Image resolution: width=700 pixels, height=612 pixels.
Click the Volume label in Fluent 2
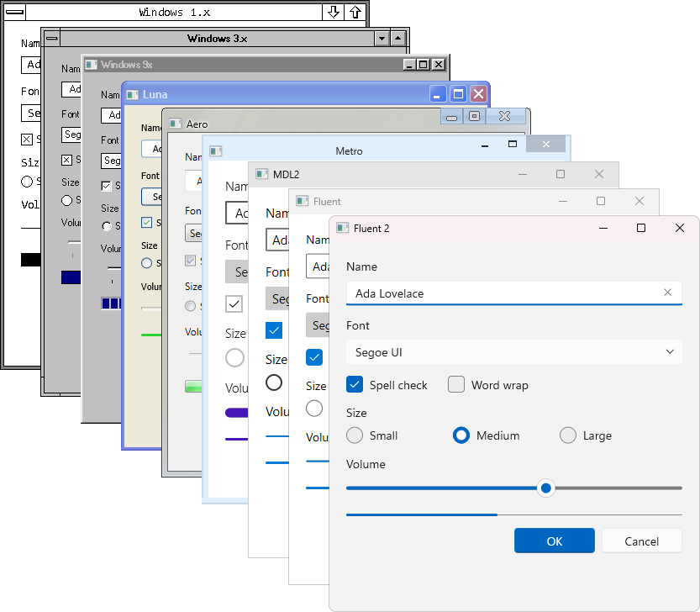click(x=366, y=464)
